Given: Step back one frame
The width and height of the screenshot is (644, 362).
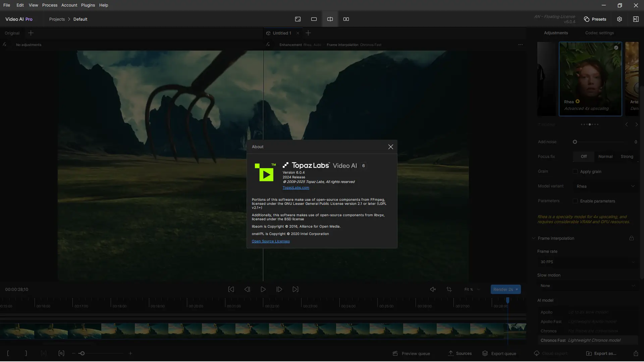Looking at the screenshot, I should (x=247, y=289).
